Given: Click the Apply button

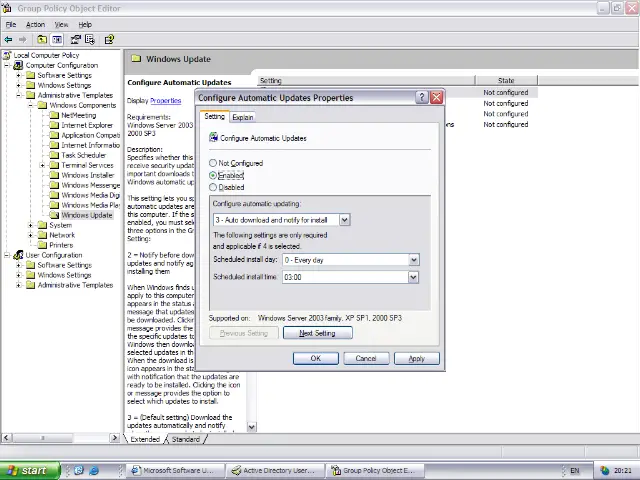Looking at the screenshot, I should [417, 358].
